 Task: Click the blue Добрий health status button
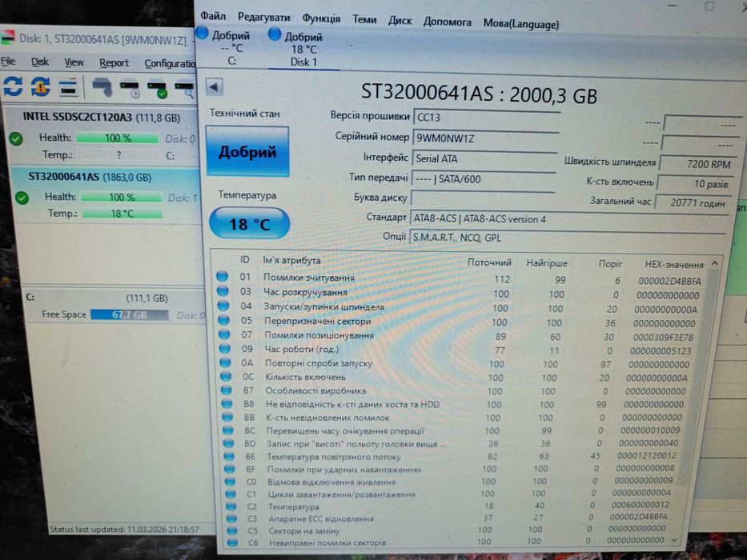[x=247, y=151]
